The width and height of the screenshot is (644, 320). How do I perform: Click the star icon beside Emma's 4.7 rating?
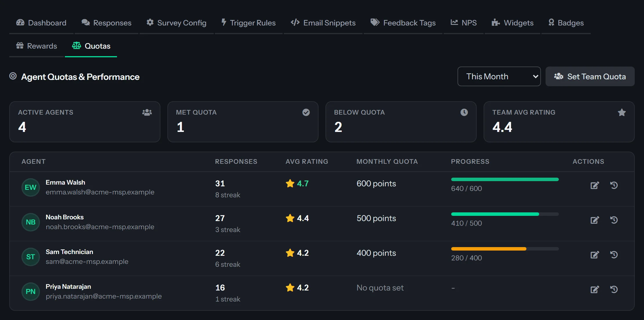point(290,183)
